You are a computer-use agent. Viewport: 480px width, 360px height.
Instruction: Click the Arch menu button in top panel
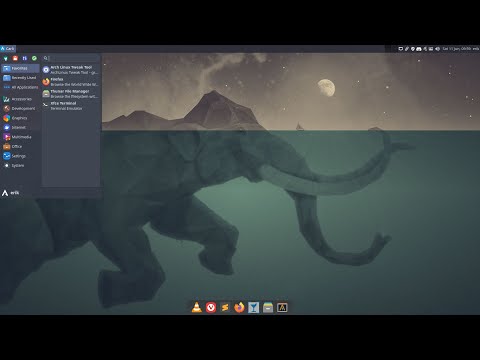coord(8,49)
